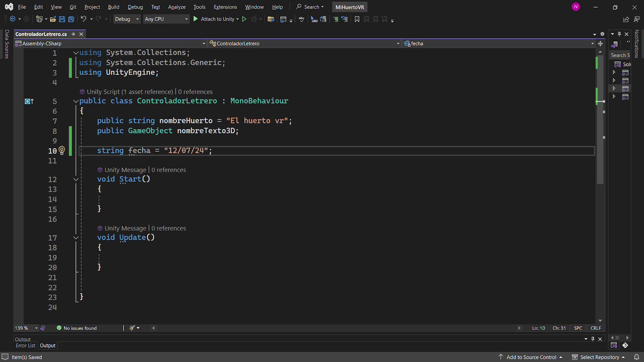Viewport: 644px width, 362px height.
Task: Click the notifications bell in the status bar
Action: (636, 357)
